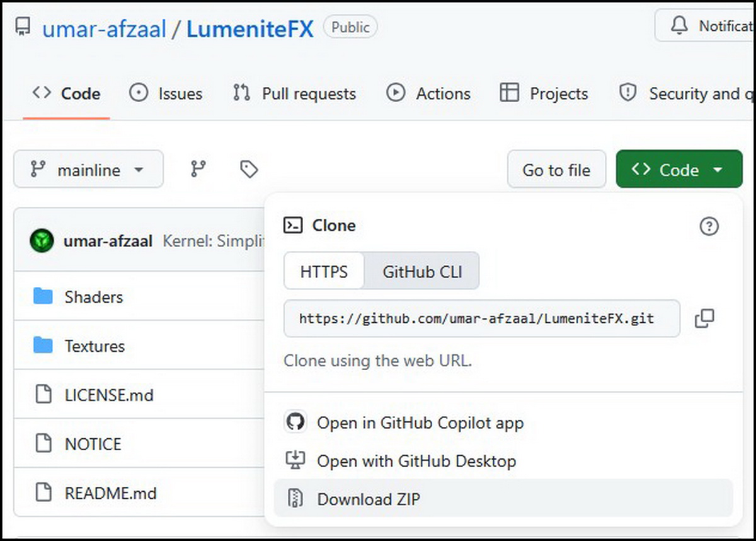View branches via the branch icon
756x541 pixels.
[198, 169]
